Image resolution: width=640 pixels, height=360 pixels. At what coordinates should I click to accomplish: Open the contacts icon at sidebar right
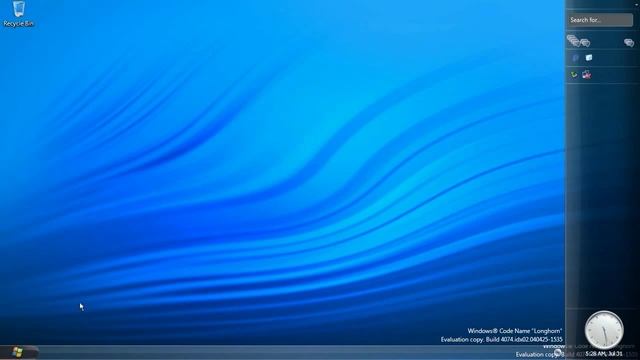click(x=629, y=42)
